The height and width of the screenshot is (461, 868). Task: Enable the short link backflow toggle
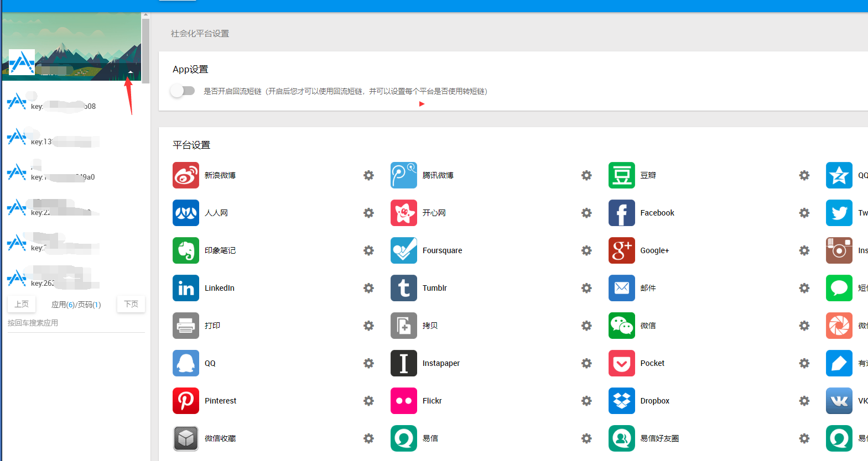[x=183, y=91]
